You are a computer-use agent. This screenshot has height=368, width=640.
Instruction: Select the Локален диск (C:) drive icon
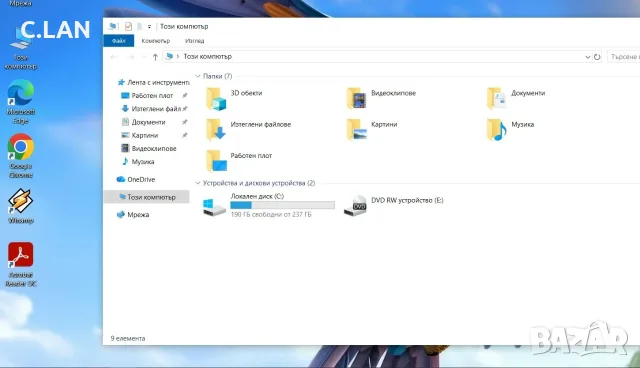click(214, 207)
